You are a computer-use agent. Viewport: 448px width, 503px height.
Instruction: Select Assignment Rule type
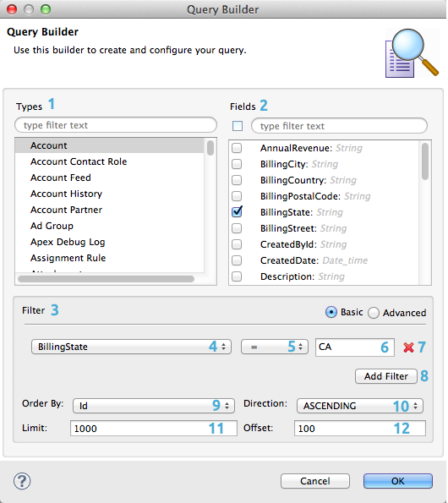(x=109, y=258)
